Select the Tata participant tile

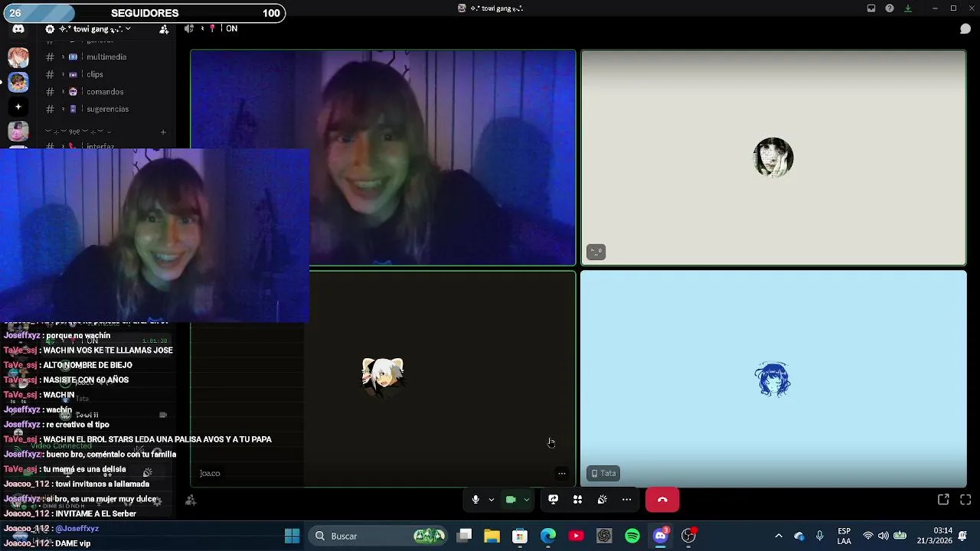pyautogui.click(x=773, y=379)
